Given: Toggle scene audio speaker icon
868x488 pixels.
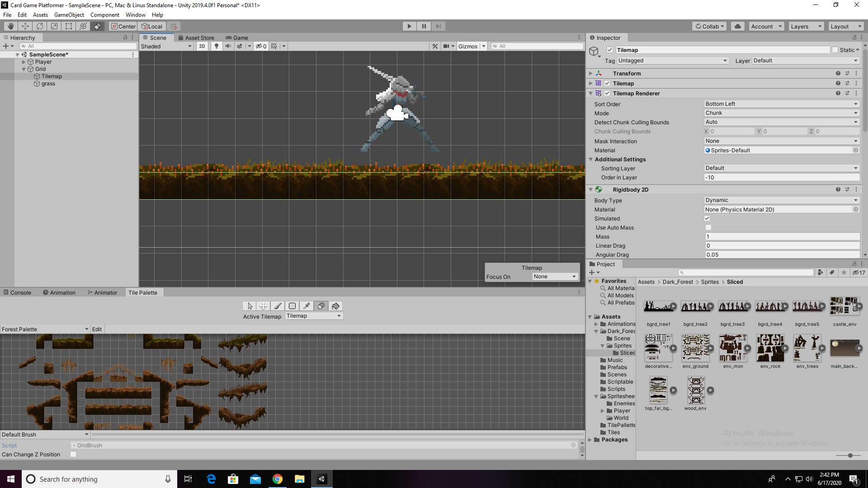Looking at the screenshot, I should [228, 46].
